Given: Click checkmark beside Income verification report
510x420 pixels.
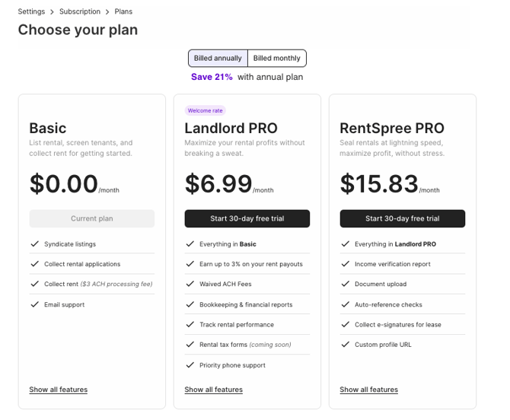Looking at the screenshot, I should (x=346, y=264).
